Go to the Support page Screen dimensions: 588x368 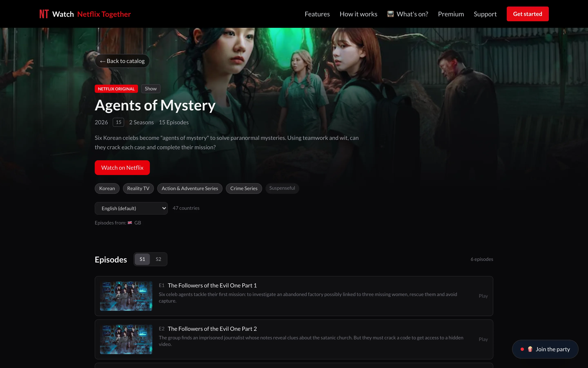coord(485,14)
